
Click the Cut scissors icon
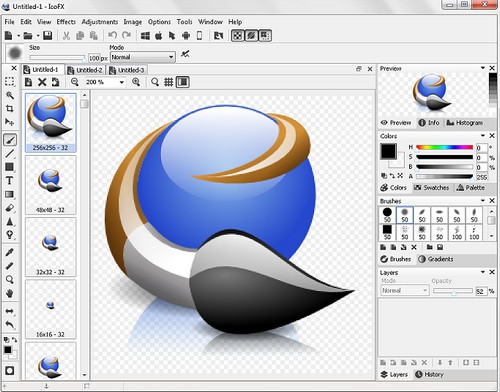(66, 36)
